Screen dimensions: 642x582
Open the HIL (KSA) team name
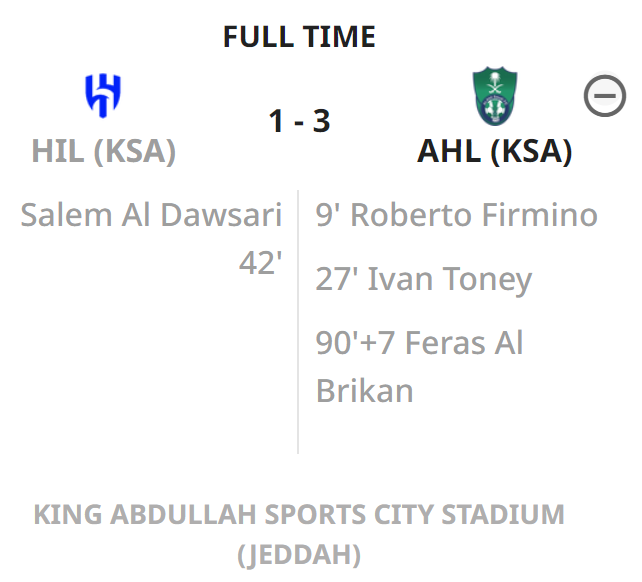tap(104, 151)
